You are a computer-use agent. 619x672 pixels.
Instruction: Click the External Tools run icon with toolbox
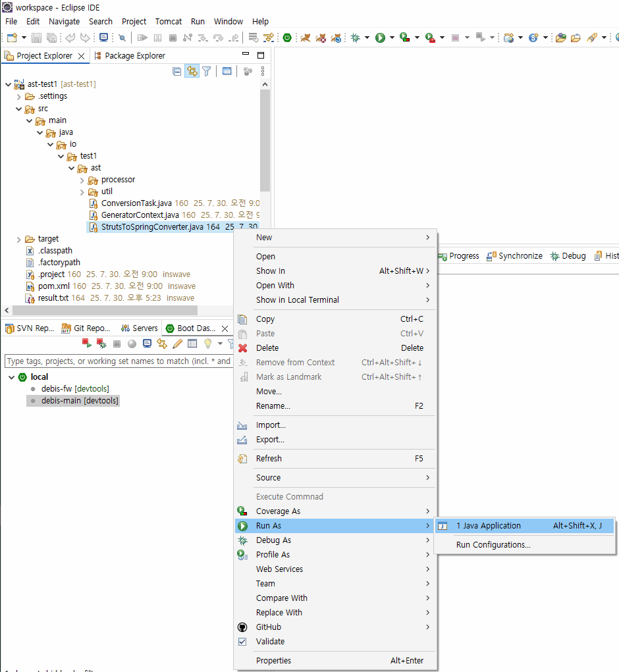click(x=431, y=38)
